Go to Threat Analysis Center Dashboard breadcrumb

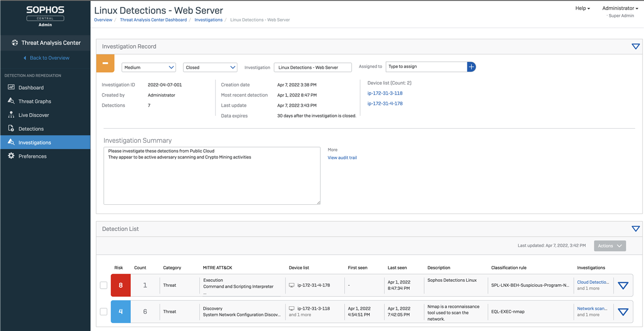[x=153, y=20]
